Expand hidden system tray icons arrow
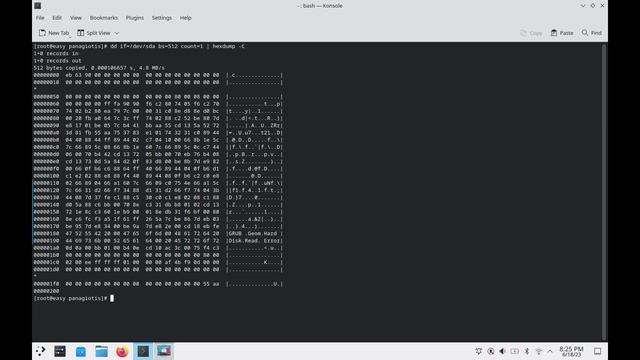Viewport: 640px width, 360px height. pyautogui.click(x=550, y=351)
